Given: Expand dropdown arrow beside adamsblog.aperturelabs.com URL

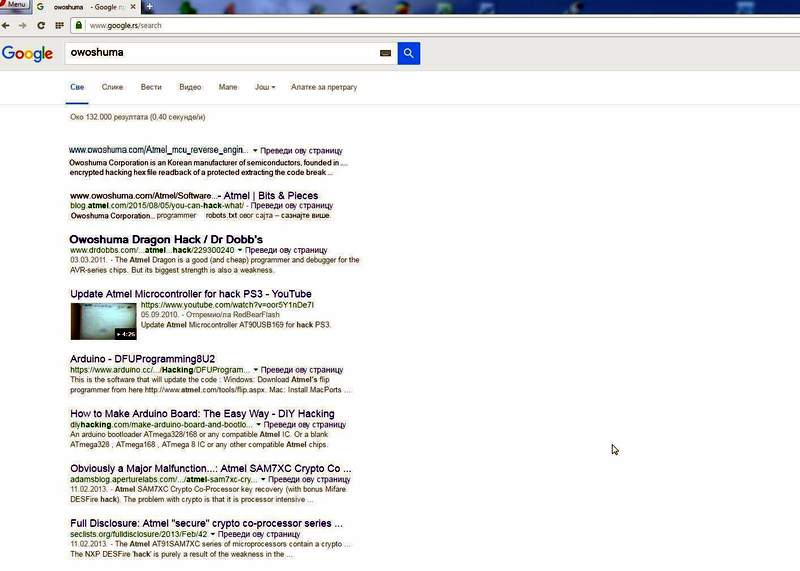Looking at the screenshot, I should (x=263, y=479).
